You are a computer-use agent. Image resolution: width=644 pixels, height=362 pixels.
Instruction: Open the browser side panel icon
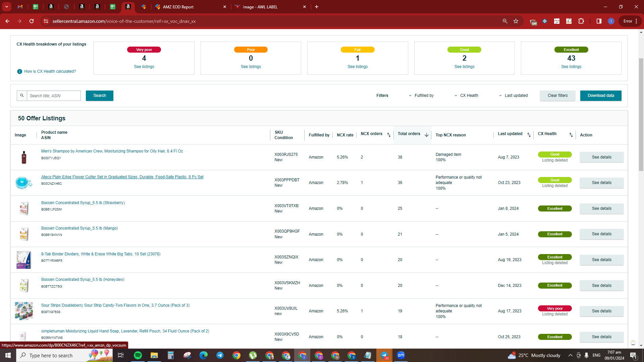tap(599, 21)
